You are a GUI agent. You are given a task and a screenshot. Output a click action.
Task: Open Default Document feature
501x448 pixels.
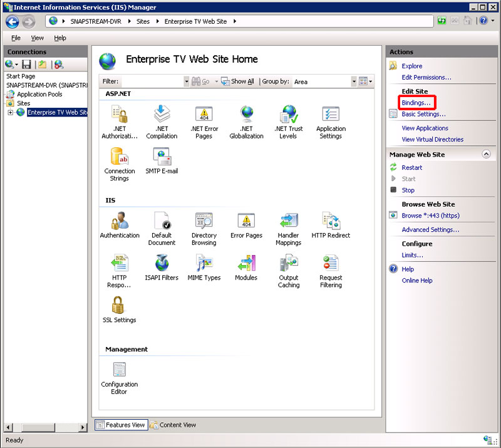(162, 229)
